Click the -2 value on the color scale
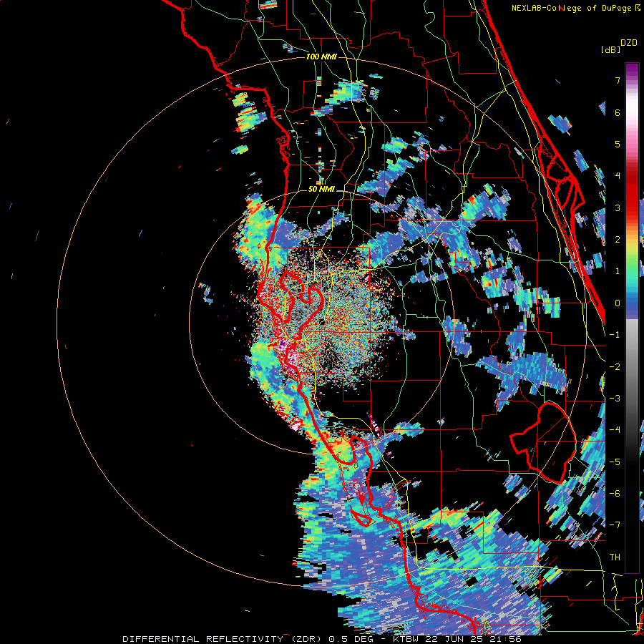 [615, 367]
